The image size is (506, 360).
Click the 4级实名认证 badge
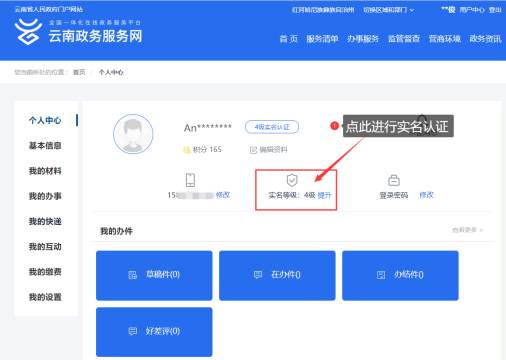coord(272,127)
